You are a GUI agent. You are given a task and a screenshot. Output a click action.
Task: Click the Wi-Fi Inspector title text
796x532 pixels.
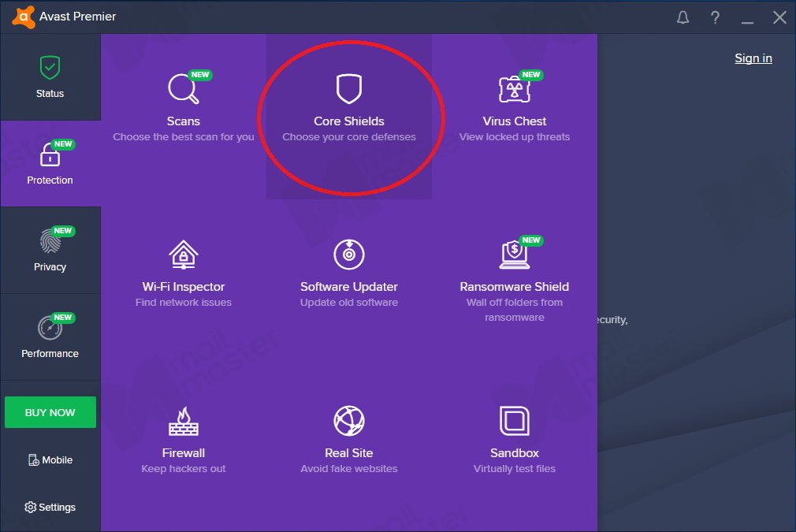click(184, 287)
